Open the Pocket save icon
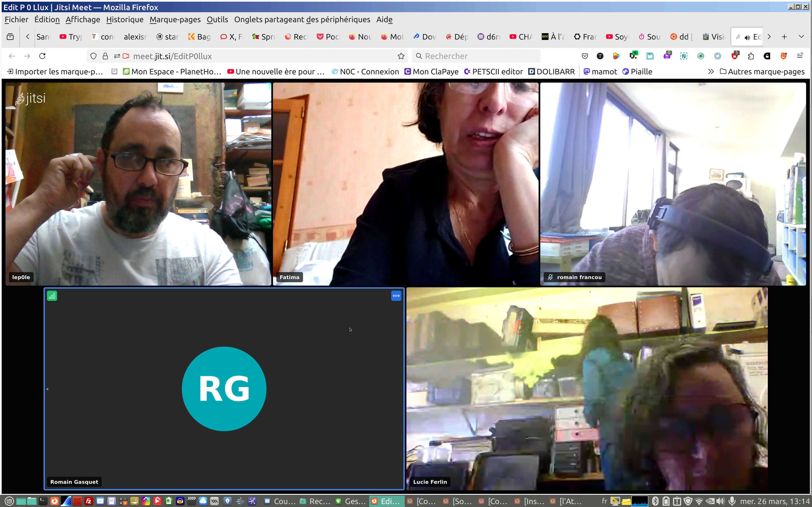 coord(585,56)
